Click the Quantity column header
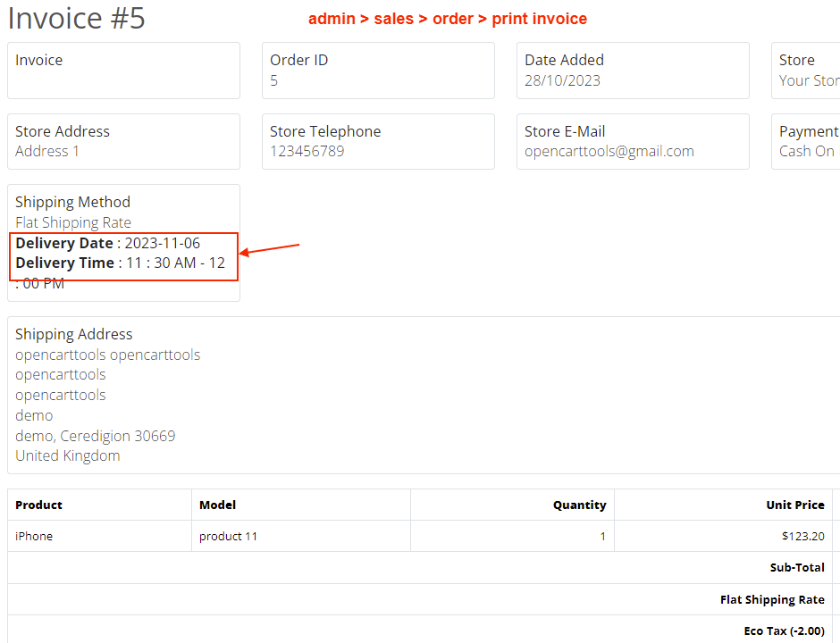The image size is (840, 643). coord(579,505)
